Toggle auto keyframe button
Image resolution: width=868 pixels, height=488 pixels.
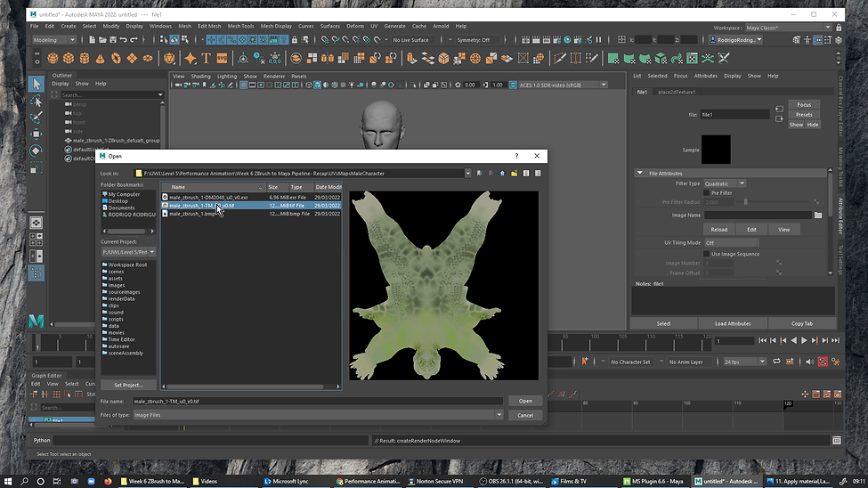click(823, 362)
